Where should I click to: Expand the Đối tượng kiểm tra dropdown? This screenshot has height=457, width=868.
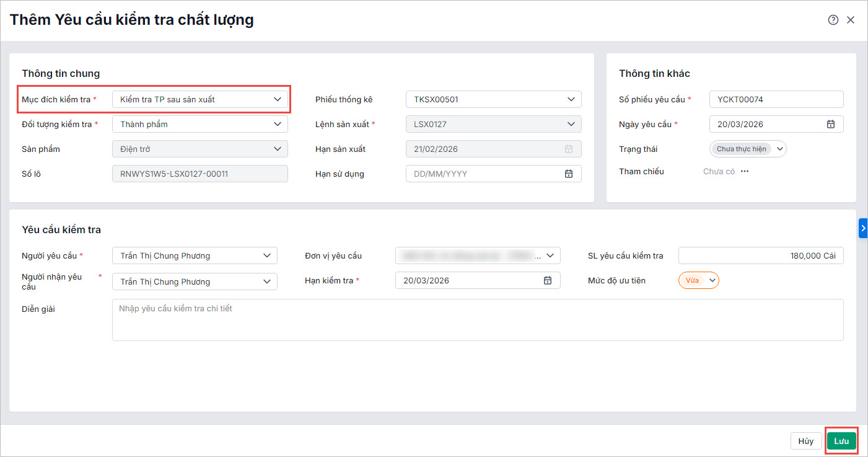click(200, 124)
